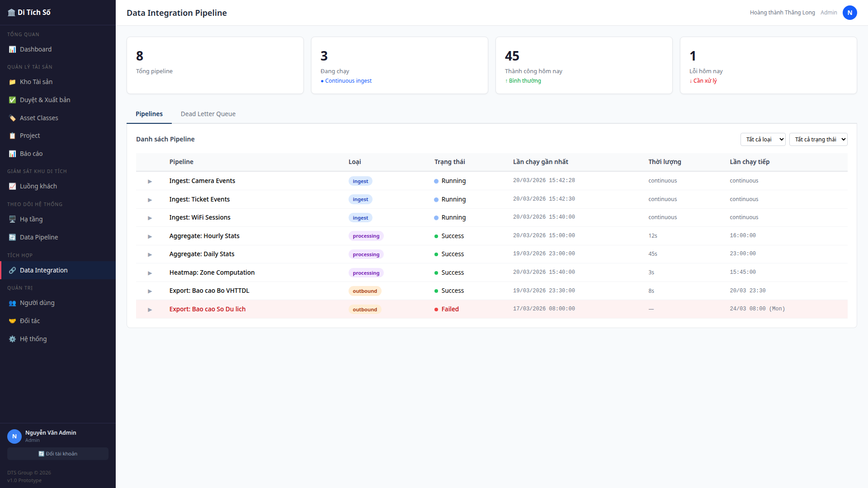Click the Lỗi hôm nay stat card
868x488 pixels.
768,66
